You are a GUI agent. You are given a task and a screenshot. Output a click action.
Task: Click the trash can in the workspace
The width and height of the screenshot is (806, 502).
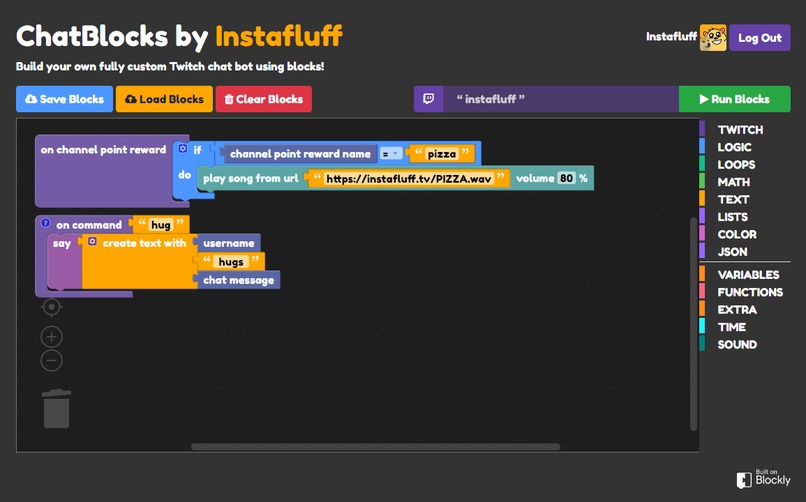pyautogui.click(x=57, y=408)
